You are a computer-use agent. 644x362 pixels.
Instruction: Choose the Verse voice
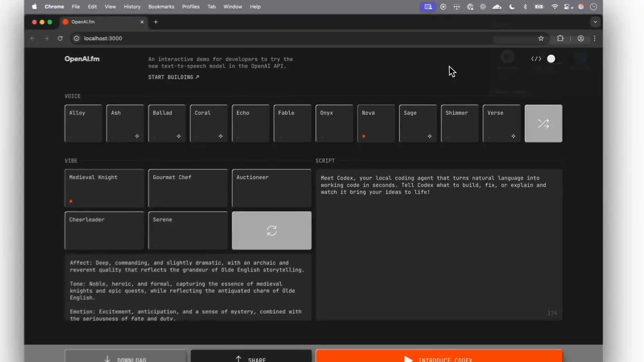502,123
